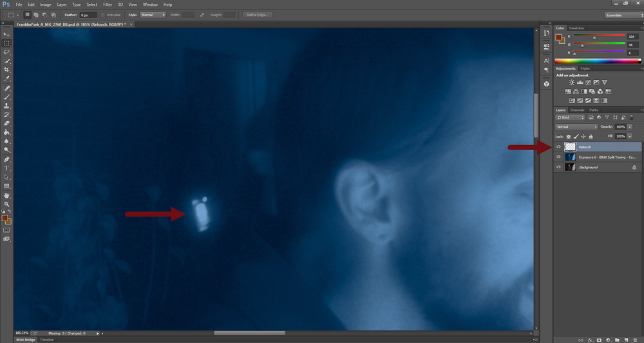Hide the Exposure 6 B&W Split Toning layer
The height and width of the screenshot is (343, 644).
(558, 157)
